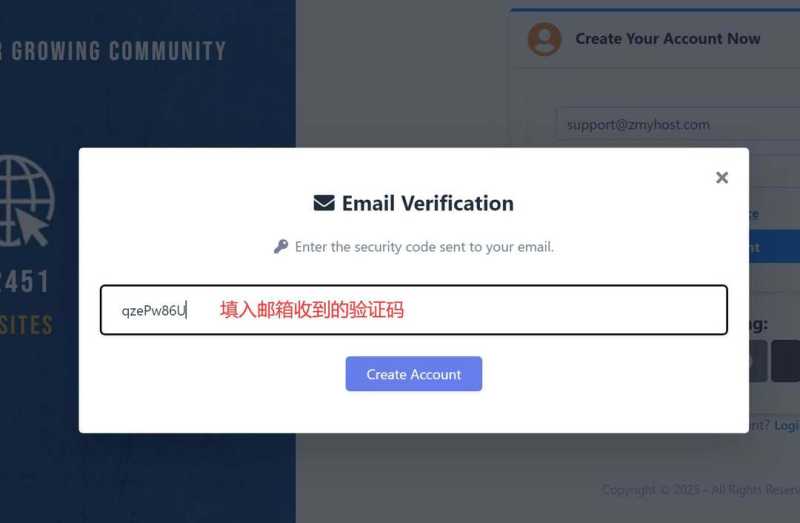Image resolution: width=800 pixels, height=523 pixels.
Task: Click the typed code qzePw86U text
Action: [153, 311]
